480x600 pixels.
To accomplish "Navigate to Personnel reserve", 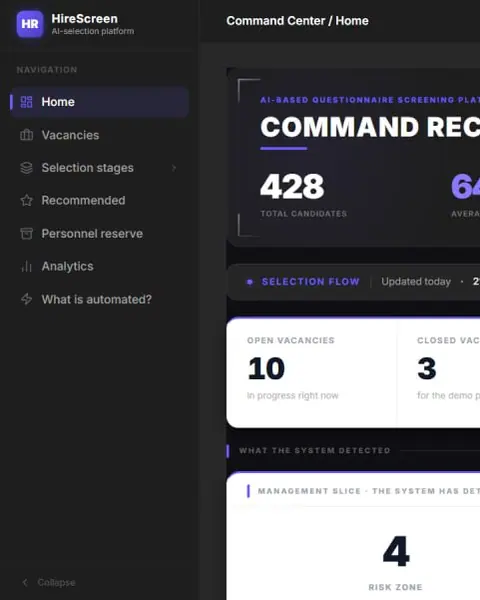I will pos(100,233).
